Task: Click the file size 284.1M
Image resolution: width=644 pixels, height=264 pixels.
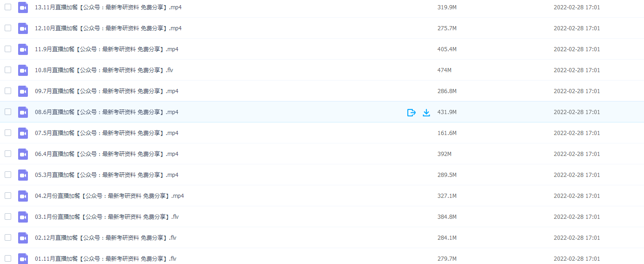Action: [447, 238]
